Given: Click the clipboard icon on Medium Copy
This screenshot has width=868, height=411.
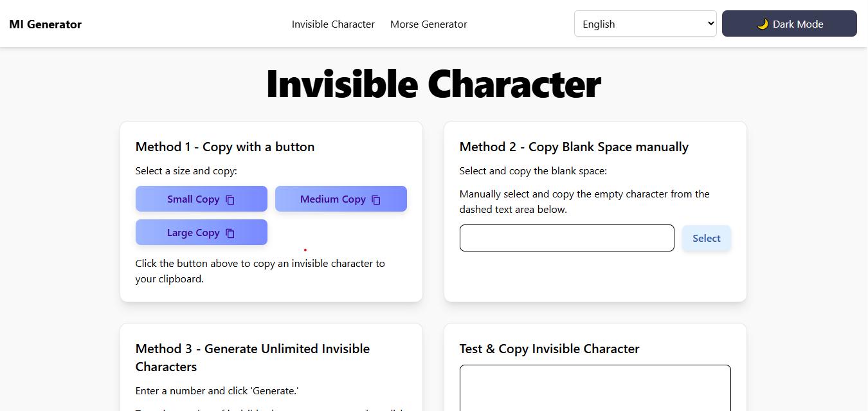Looking at the screenshot, I should (376, 199).
